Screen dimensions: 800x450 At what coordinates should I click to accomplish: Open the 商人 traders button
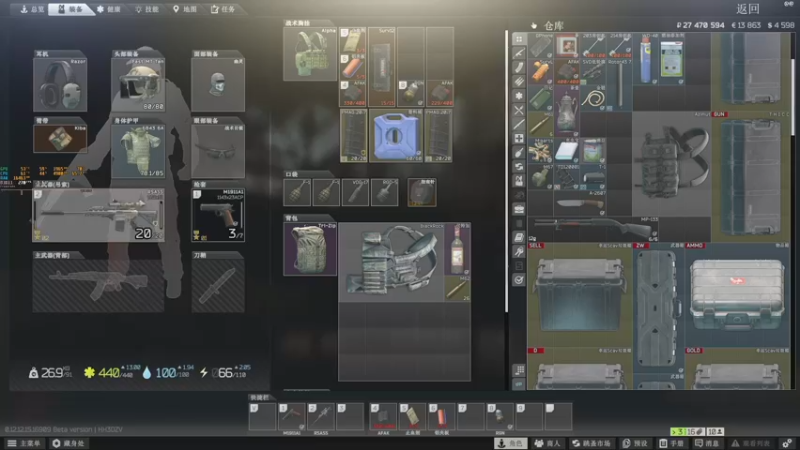pyautogui.click(x=547, y=443)
